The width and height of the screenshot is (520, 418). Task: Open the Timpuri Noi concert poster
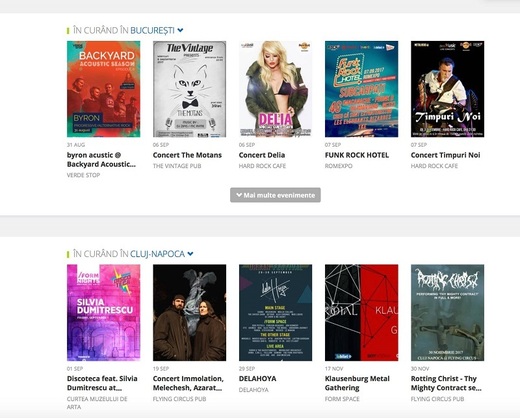tap(447, 89)
